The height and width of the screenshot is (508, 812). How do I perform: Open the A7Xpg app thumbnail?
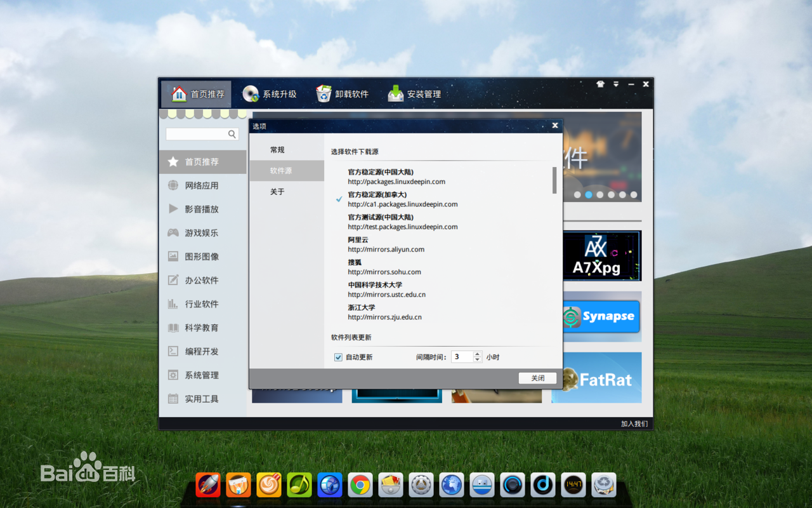[602, 256]
